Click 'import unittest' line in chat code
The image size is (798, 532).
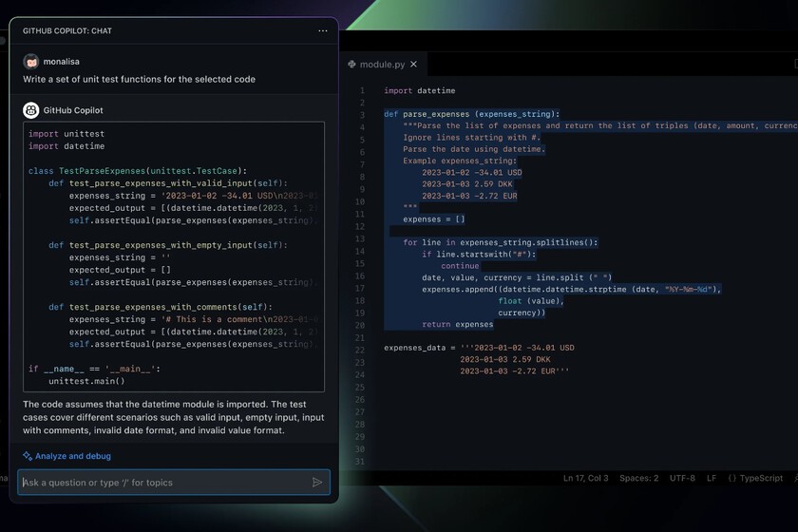coord(66,134)
